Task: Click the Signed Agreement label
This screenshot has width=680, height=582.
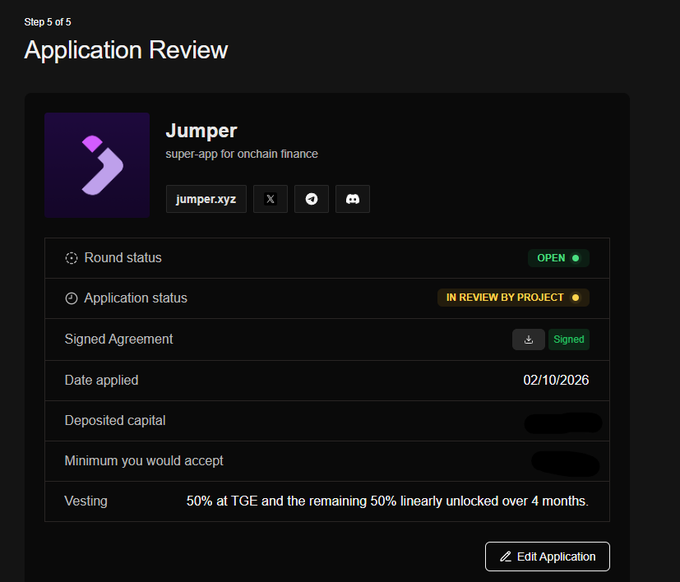Action: tap(119, 339)
